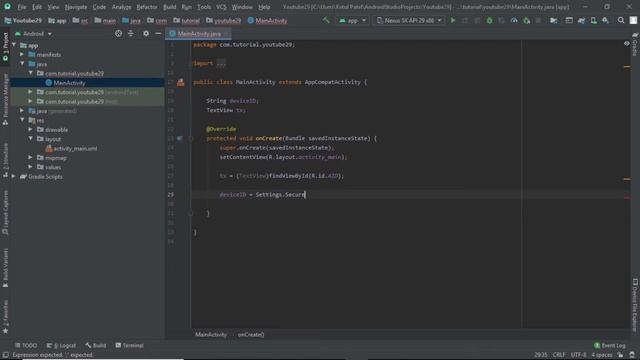The width and height of the screenshot is (640, 360).
Task: Expand the folded import statements in the editor
Action: (221, 63)
